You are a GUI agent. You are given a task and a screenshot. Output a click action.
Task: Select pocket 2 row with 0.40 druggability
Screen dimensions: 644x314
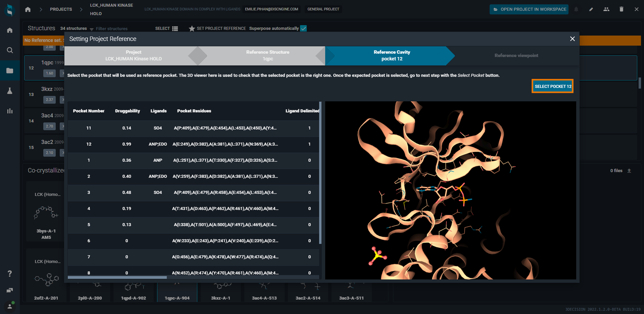point(193,176)
